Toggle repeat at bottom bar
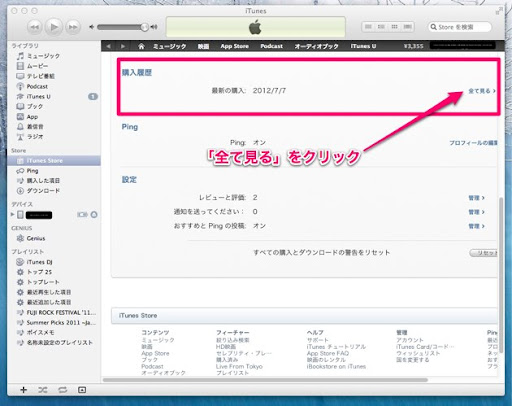 pyautogui.click(x=62, y=390)
